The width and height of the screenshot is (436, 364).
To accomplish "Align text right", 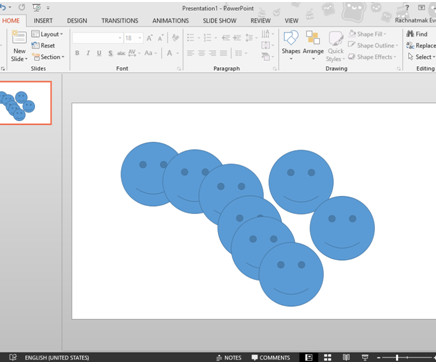I will click(212, 53).
